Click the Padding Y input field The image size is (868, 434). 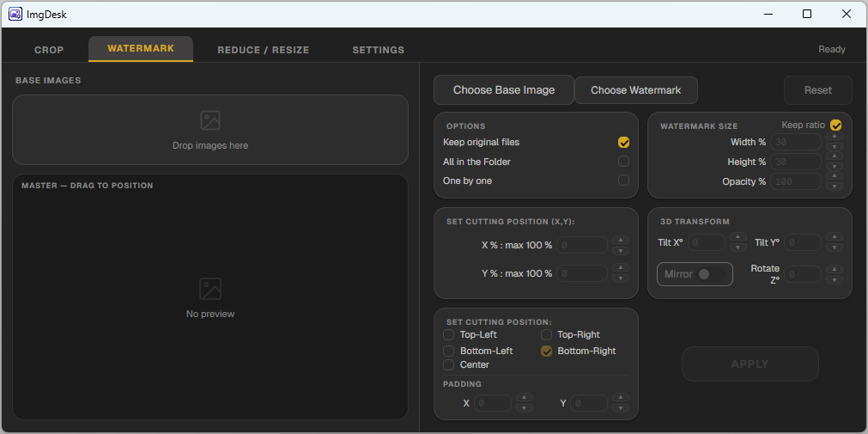(x=589, y=403)
